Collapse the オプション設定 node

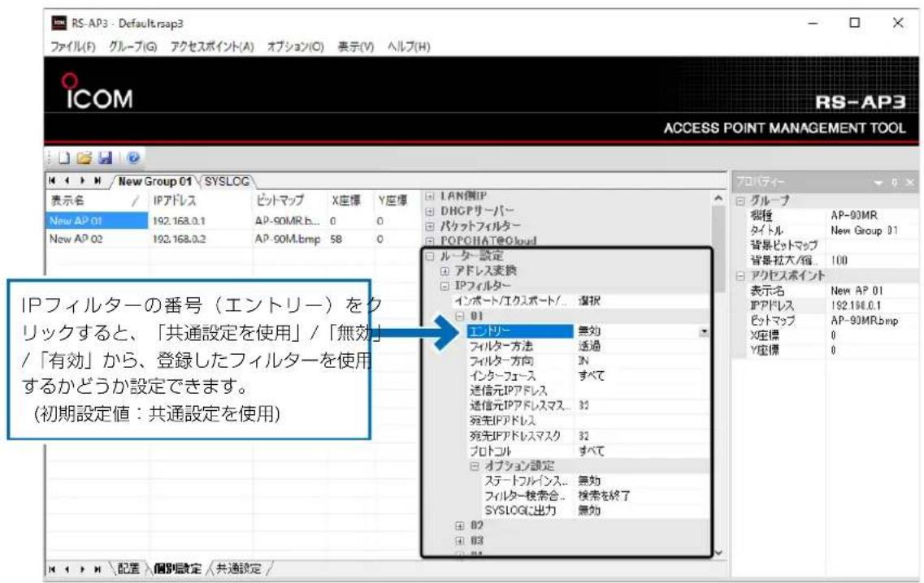[475, 466]
